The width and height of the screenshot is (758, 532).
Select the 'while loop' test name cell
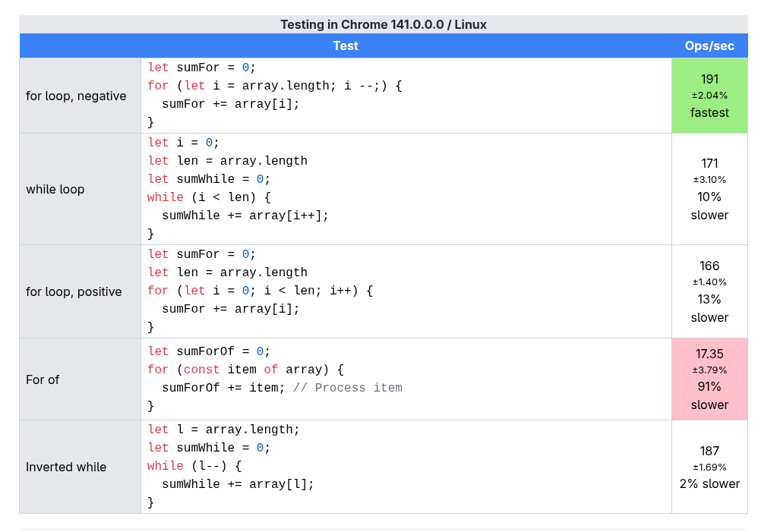point(81,190)
